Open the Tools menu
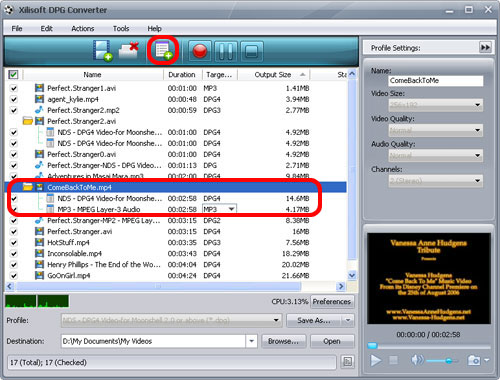Image resolution: width=500 pixels, height=380 pixels. tap(121, 29)
